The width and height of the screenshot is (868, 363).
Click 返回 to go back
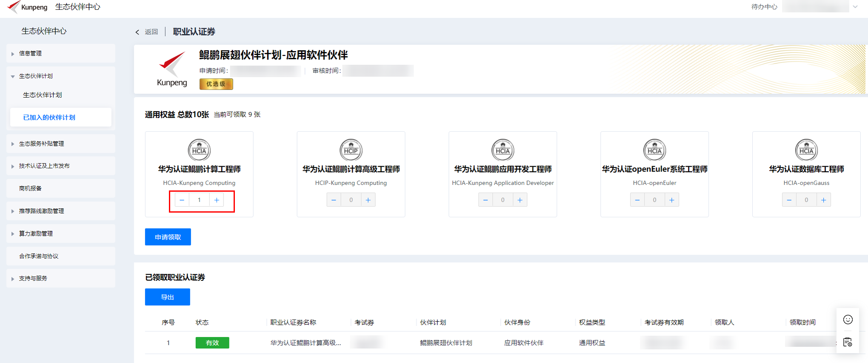151,32
